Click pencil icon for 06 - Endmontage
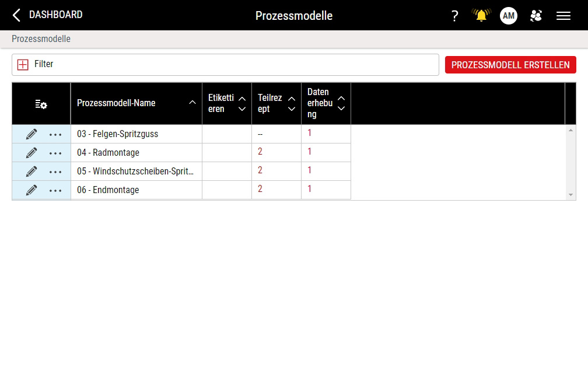The height and width of the screenshot is (378, 588). coord(32,190)
